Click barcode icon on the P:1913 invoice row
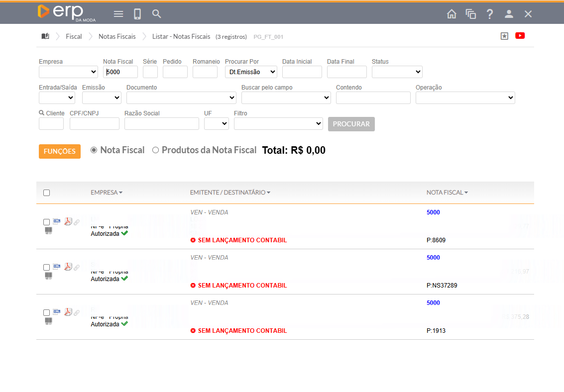Viewport: 564px width, 392px height. (48, 321)
